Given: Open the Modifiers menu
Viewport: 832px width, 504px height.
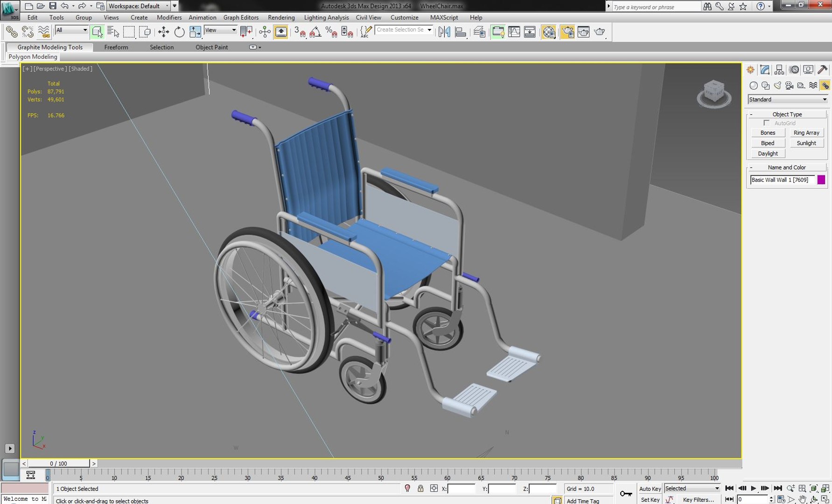Looking at the screenshot, I should pyautogui.click(x=169, y=17).
